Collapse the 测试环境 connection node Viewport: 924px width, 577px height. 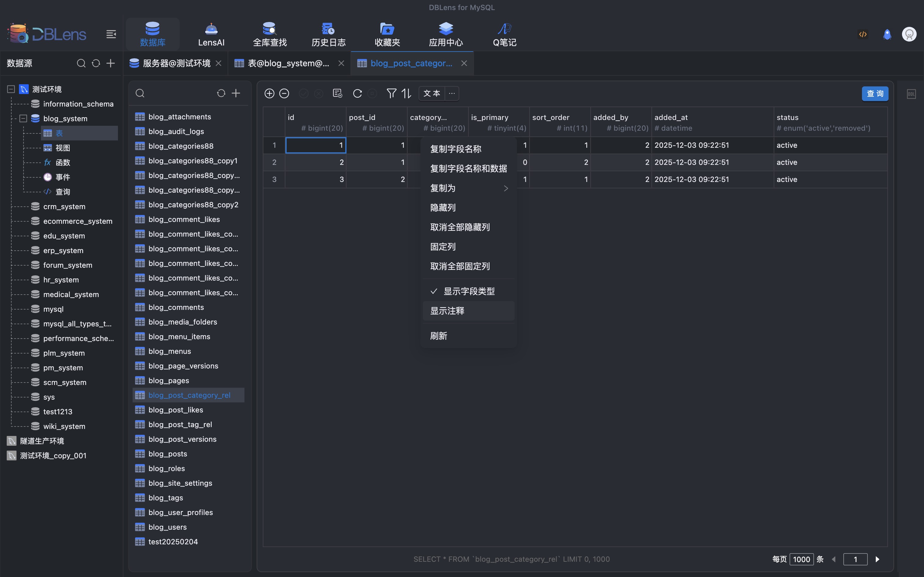(x=11, y=89)
